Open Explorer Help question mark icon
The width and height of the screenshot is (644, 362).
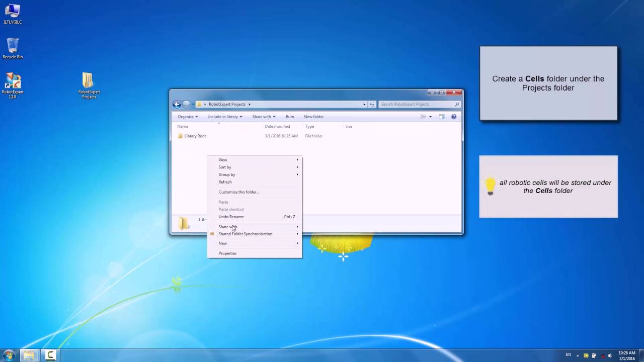tap(453, 117)
